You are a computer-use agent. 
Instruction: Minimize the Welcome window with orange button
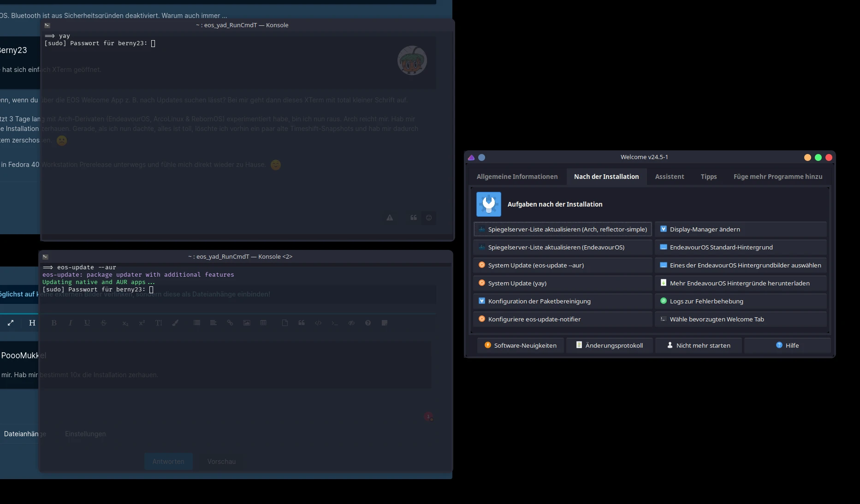(x=807, y=157)
